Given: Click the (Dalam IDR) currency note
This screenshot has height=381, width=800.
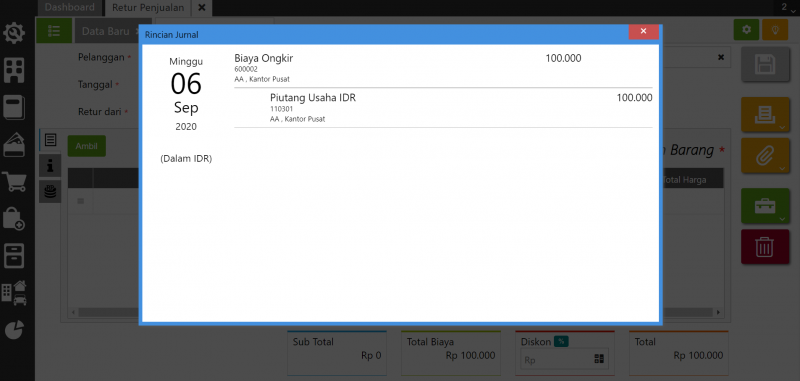Looking at the screenshot, I should pos(186,159).
